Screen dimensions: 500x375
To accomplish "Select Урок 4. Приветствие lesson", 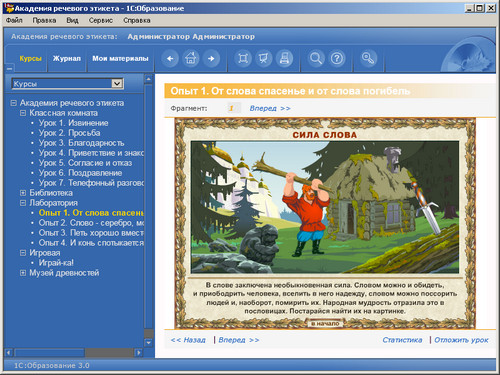I will [91, 153].
